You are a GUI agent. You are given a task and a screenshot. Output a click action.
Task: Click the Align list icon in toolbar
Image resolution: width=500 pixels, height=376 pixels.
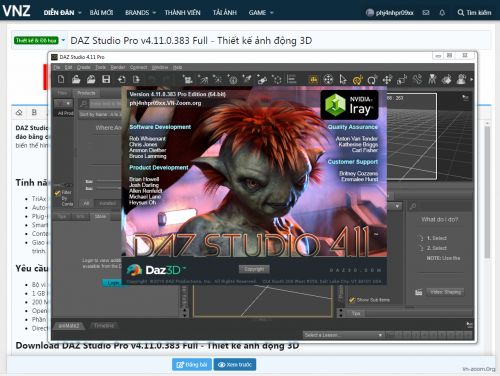tap(292, 79)
